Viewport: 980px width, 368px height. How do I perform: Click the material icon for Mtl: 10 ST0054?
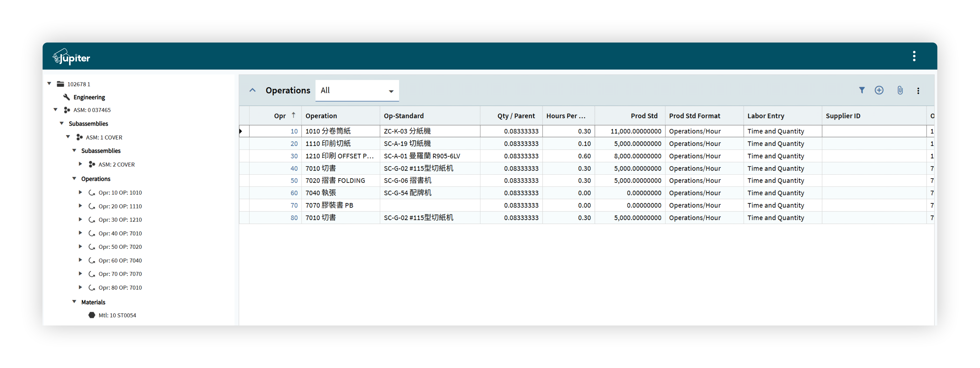click(92, 315)
